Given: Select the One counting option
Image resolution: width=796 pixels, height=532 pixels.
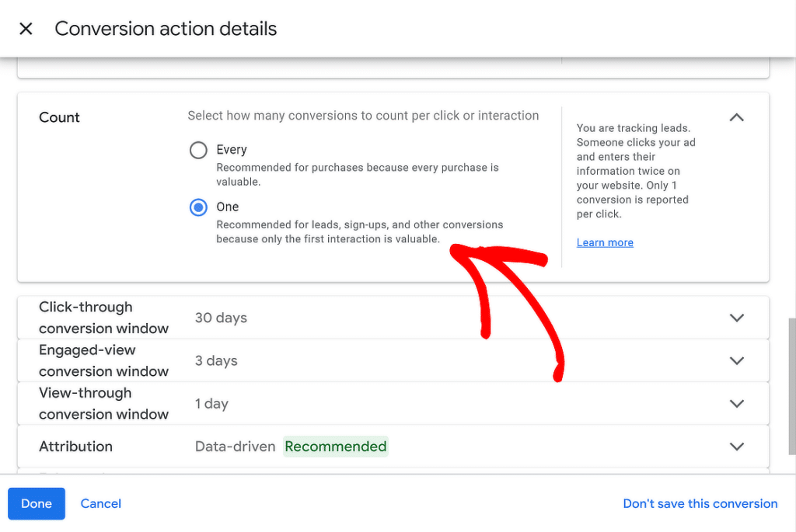Looking at the screenshot, I should click(x=198, y=207).
